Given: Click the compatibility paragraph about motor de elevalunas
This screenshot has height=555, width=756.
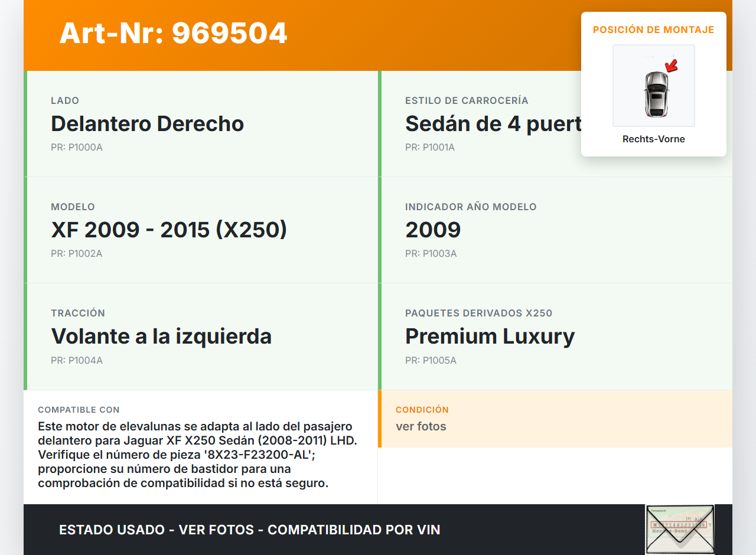Looking at the screenshot, I should (x=198, y=455).
